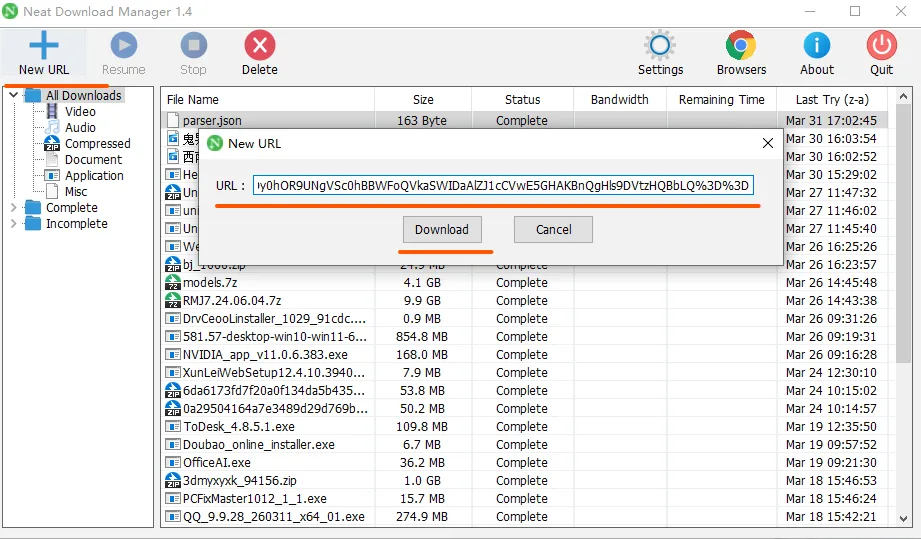Screen dimensions: 921x539
Task: Select the Document category
Action: 93,160
